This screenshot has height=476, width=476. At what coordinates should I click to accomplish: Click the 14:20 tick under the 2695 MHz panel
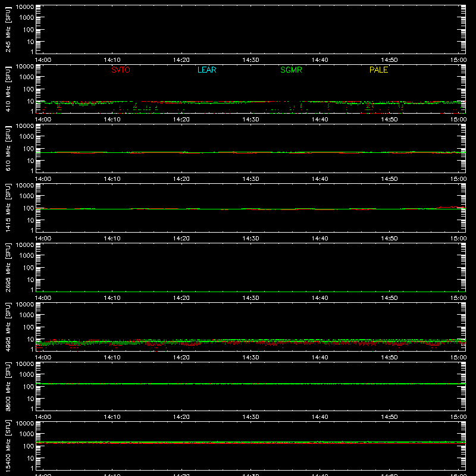[x=181, y=298]
